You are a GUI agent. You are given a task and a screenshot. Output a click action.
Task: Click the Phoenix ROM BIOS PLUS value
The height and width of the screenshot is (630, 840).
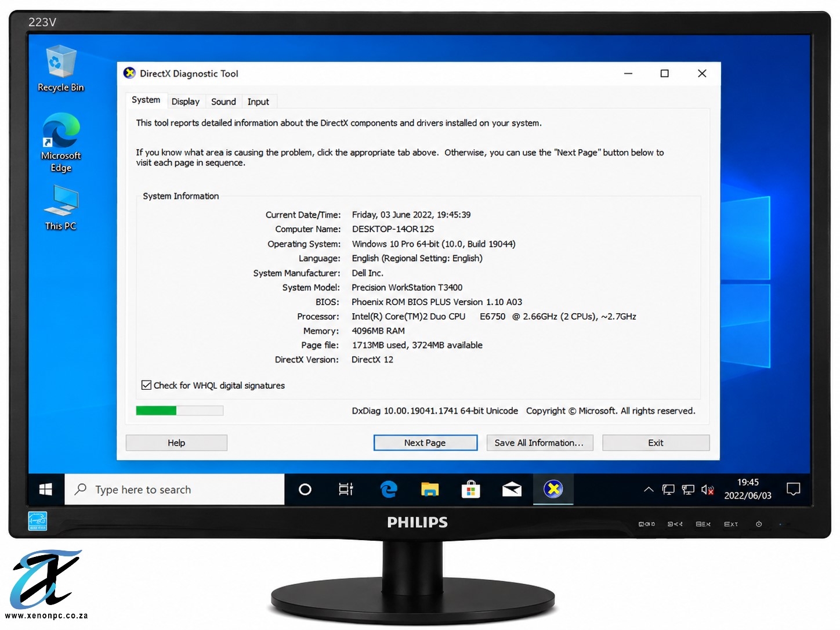pos(437,302)
